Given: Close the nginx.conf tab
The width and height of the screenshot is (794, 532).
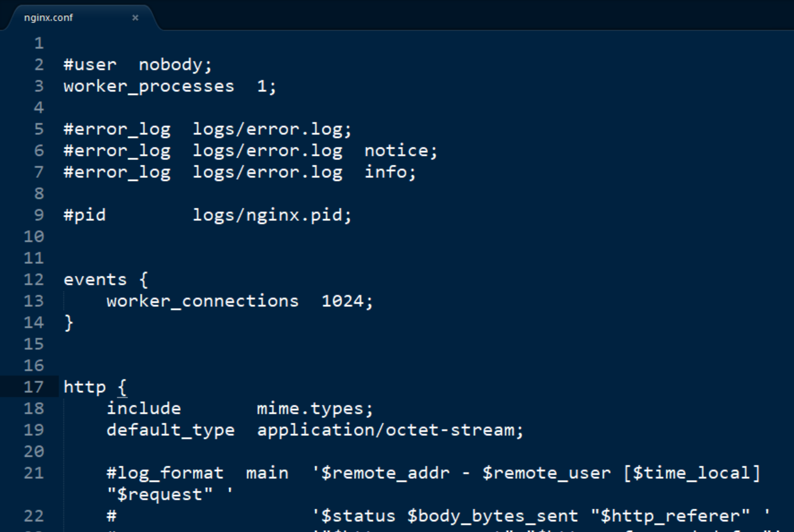Looking at the screenshot, I should pyautogui.click(x=135, y=17).
